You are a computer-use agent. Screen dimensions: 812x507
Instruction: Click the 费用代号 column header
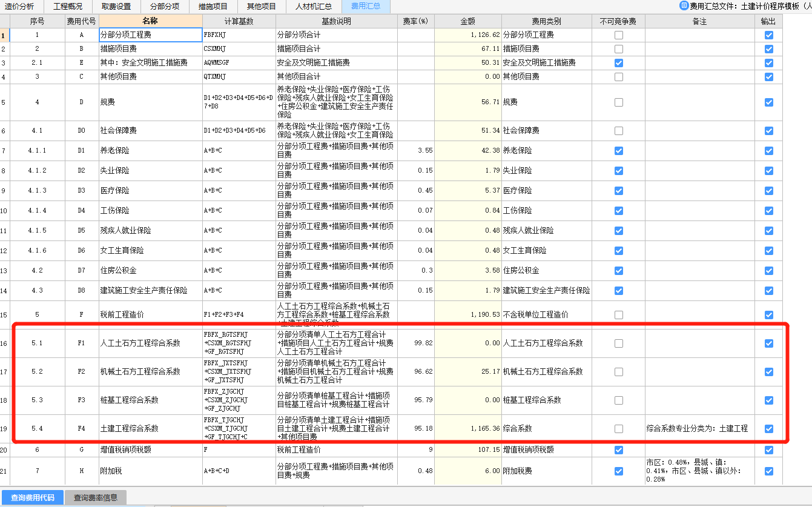(81, 21)
